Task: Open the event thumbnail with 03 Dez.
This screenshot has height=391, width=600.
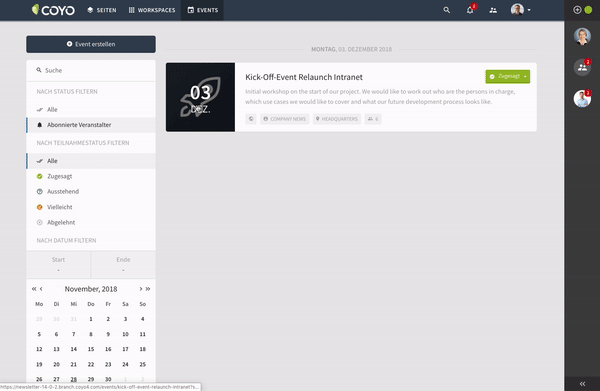Action: click(201, 97)
